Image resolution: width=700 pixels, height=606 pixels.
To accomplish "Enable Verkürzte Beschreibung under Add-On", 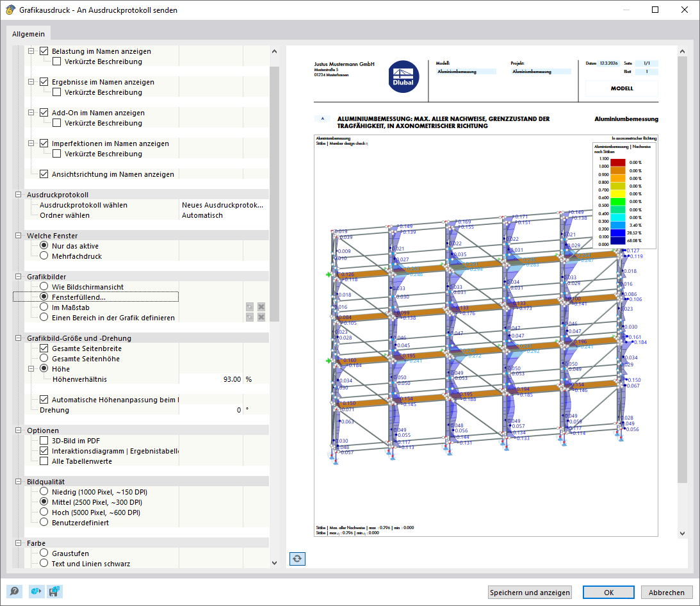I will click(x=57, y=123).
